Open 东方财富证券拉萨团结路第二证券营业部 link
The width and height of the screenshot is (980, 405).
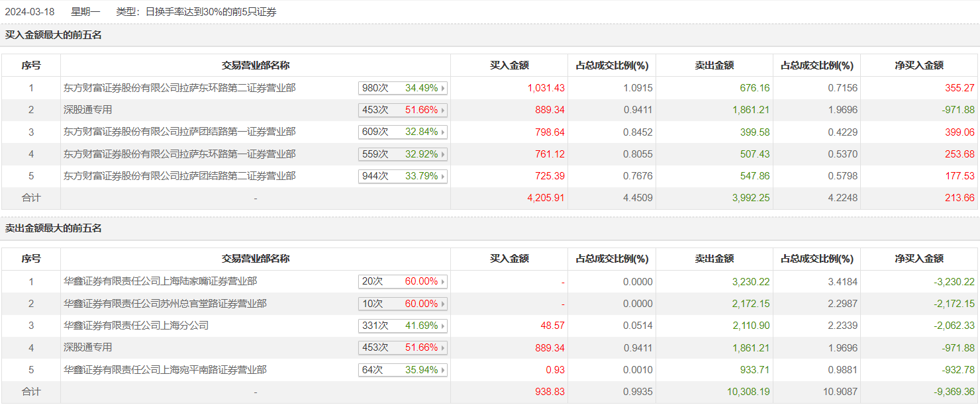point(179,176)
